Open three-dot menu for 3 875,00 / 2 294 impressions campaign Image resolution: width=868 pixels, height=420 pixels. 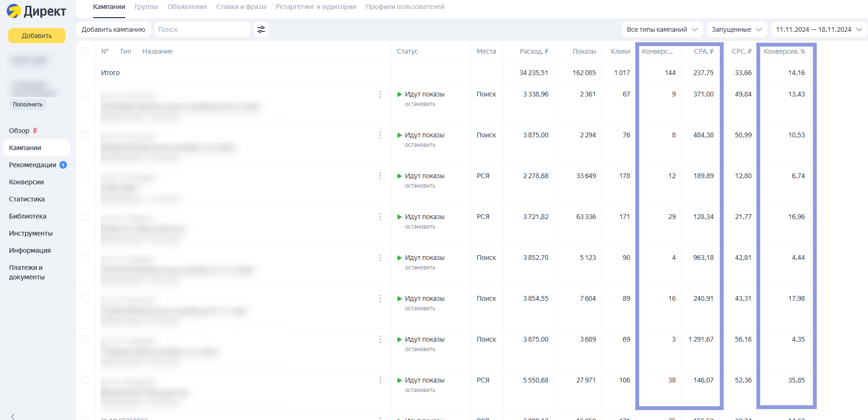pos(380,135)
